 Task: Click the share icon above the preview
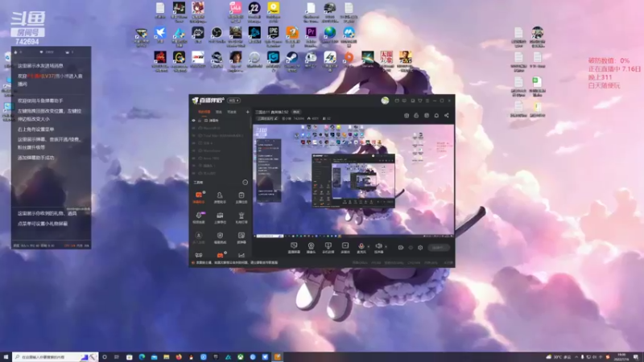447,115
